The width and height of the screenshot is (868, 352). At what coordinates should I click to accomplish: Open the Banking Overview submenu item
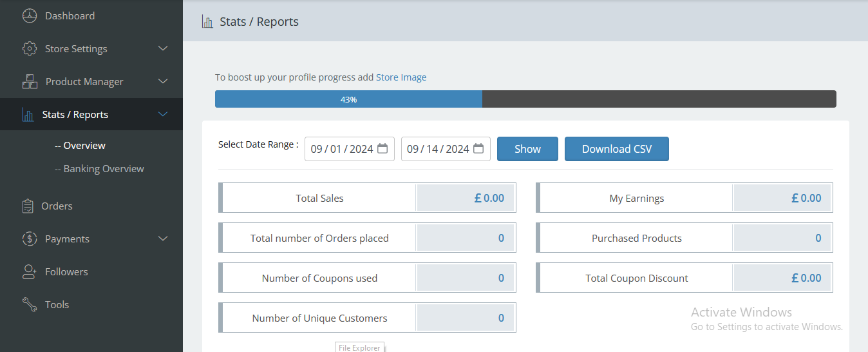pos(103,169)
